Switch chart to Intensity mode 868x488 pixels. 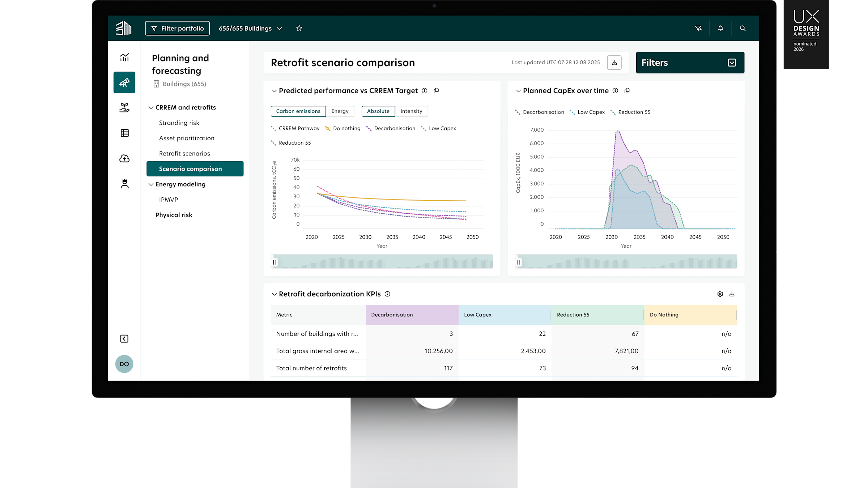[411, 111]
